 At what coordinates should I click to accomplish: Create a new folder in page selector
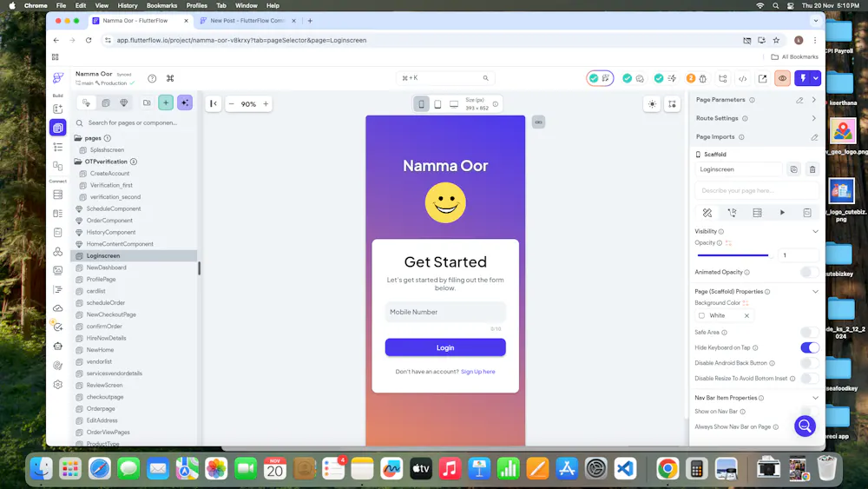pyautogui.click(x=147, y=102)
